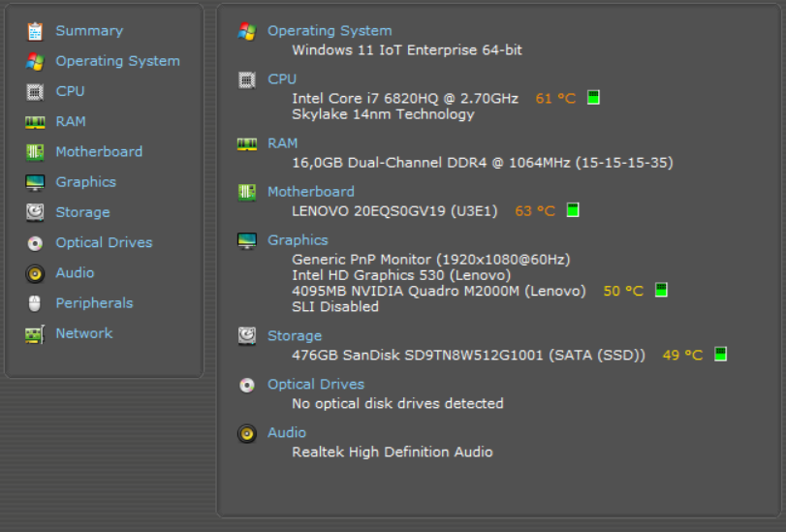Click the Realtek High Definition Audio text

(393, 453)
